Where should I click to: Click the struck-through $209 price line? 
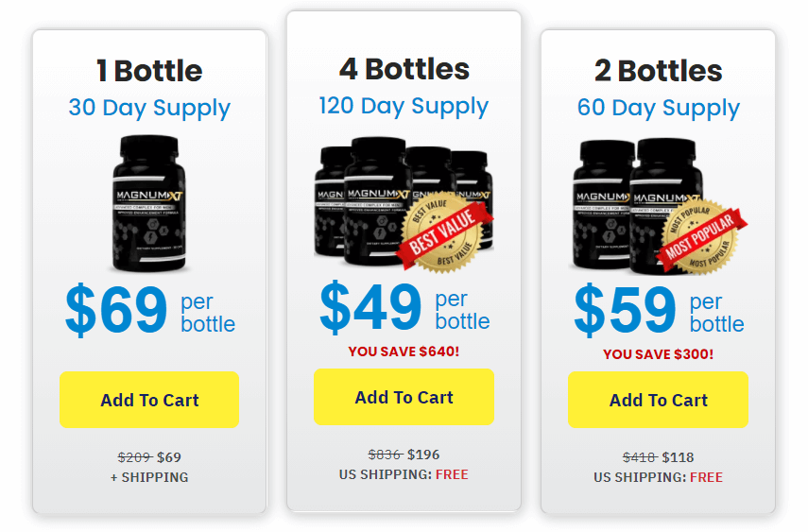point(149,457)
